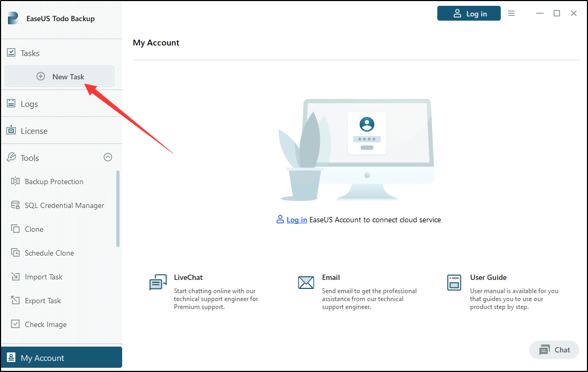The height and width of the screenshot is (372, 588).
Task: Click the plus icon in New Task
Action: point(41,76)
